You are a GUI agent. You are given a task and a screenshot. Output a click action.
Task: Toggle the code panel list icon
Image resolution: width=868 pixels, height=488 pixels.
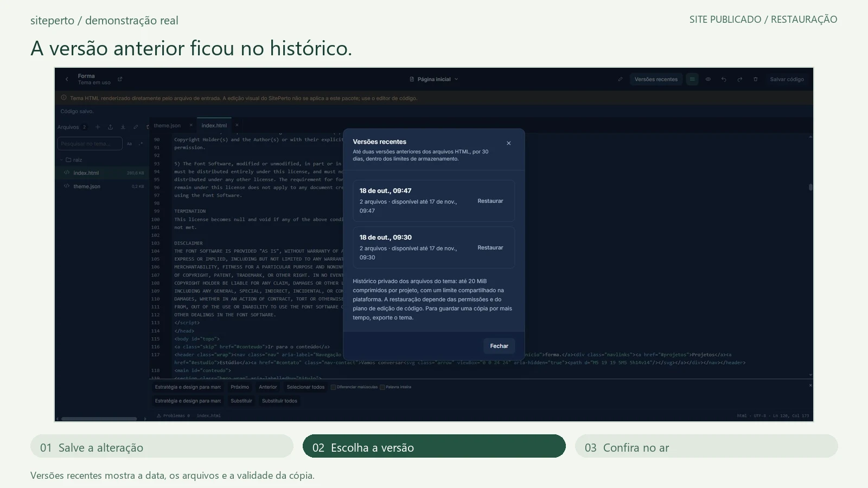(x=692, y=79)
